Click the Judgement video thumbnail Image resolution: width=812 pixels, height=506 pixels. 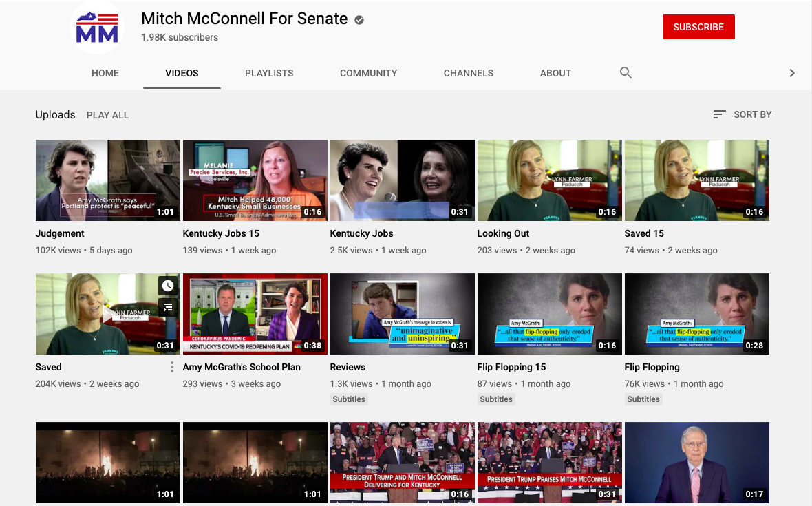[108, 180]
